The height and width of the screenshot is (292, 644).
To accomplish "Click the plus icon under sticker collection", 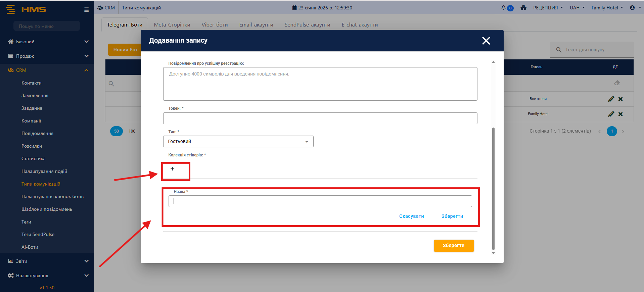I will click(172, 169).
